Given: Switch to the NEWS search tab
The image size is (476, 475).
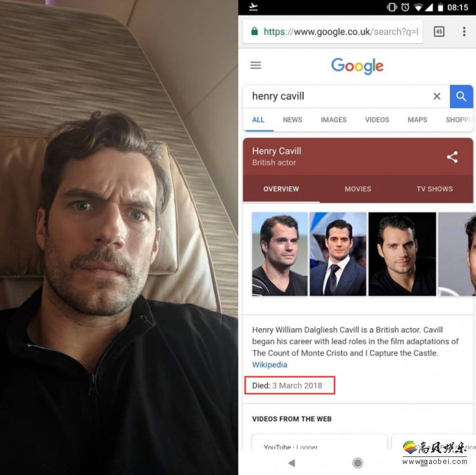Looking at the screenshot, I should (x=293, y=120).
